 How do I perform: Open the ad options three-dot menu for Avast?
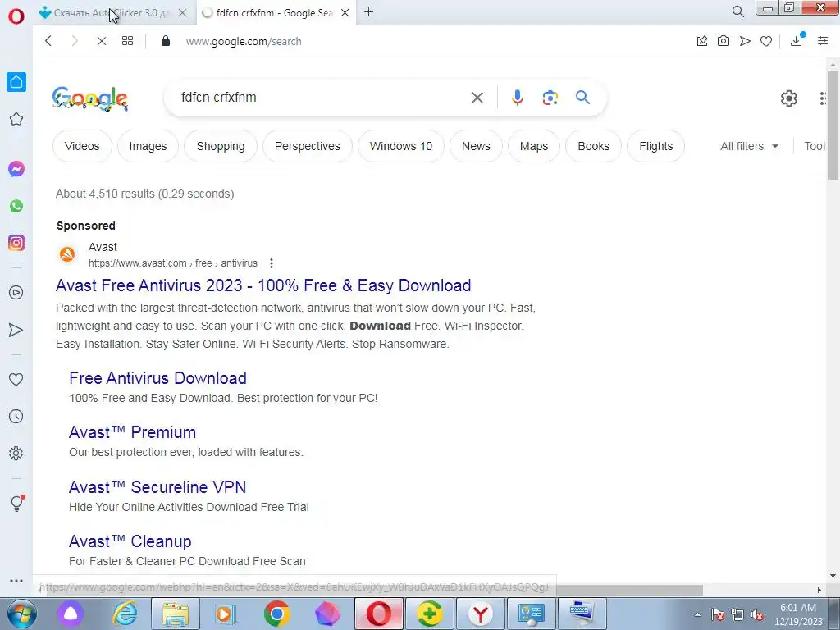(272, 263)
